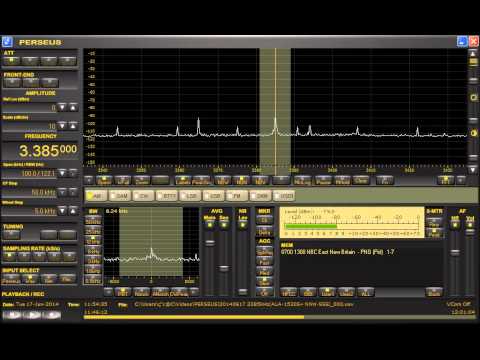
Task: Select the SAM demodulation mode
Action: pos(120,196)
